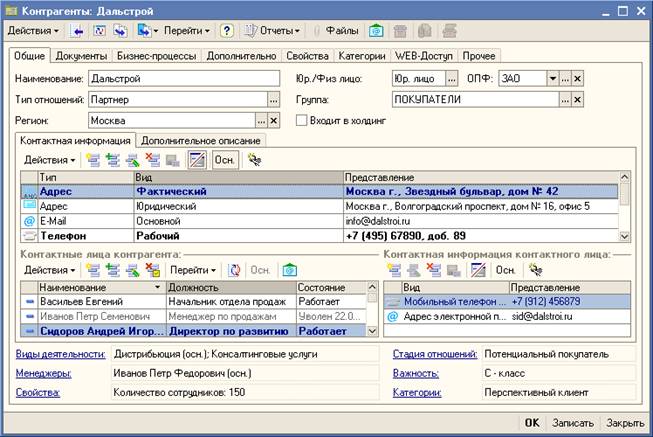This screenshot has height=437, width=653.
Task: Open the Действия menu in the top toolbar
Action: tap(33, 31)
